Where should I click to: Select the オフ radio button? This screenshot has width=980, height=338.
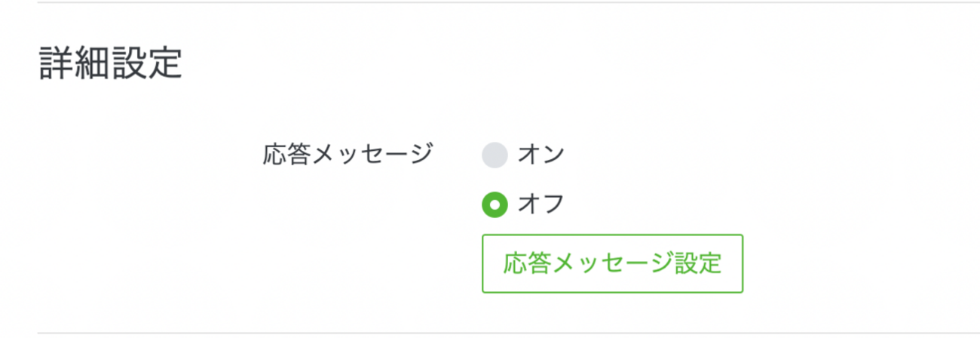click(495, 204)
